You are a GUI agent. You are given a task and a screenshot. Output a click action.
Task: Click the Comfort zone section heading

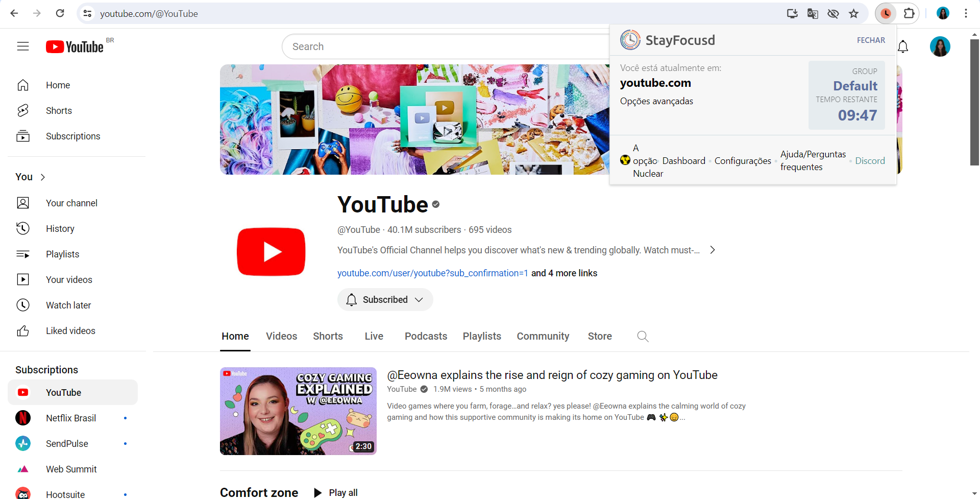[259, 492]
